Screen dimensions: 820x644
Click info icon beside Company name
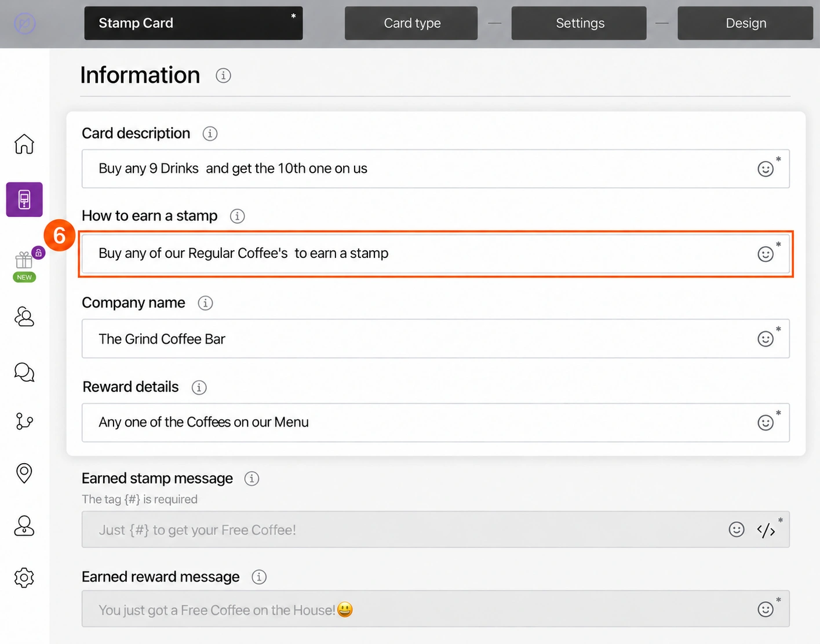(x=205, y=303)
